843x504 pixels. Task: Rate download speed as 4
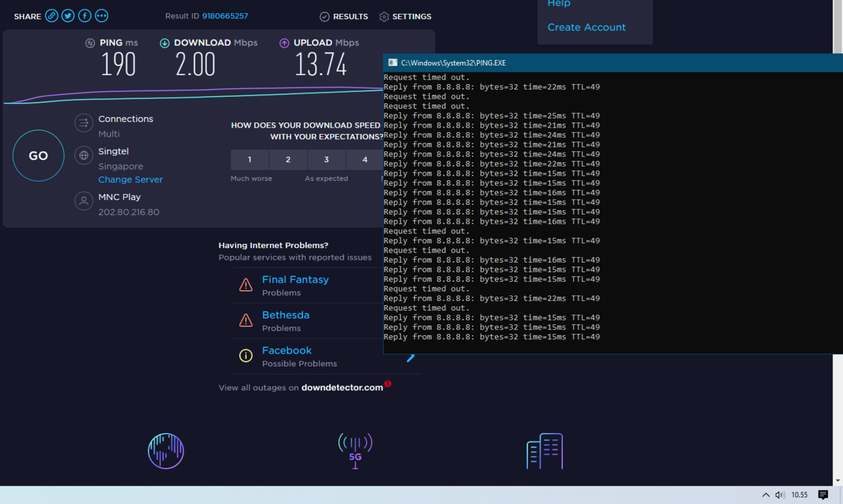tap(365, 160)
